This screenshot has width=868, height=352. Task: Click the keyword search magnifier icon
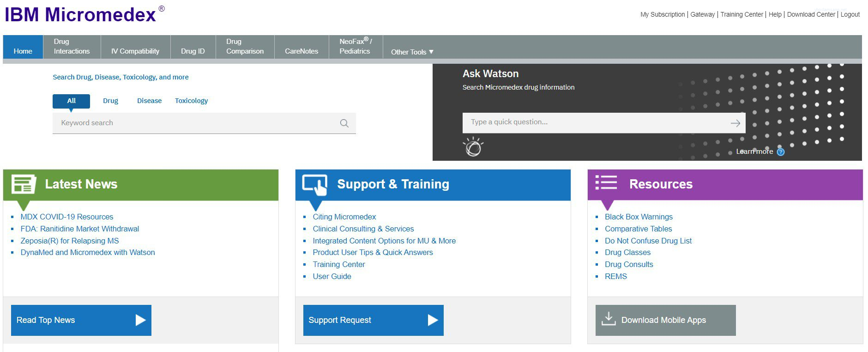(344, 123)
